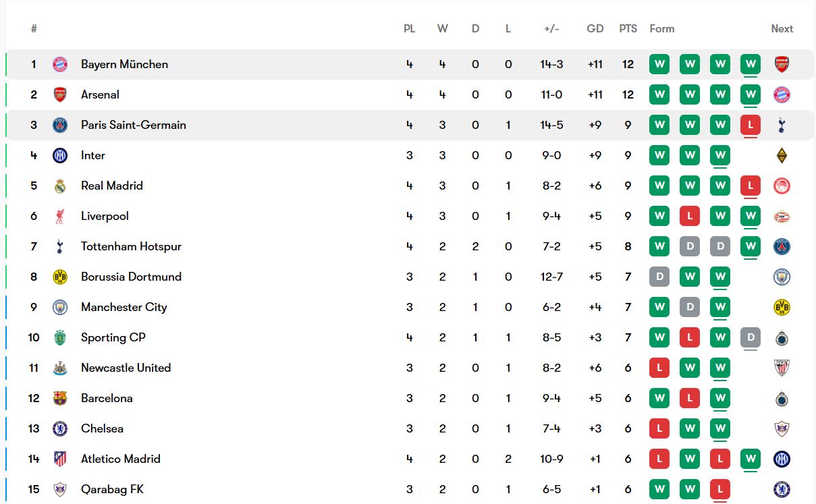Open Bayern München's next opponent Arsenal icon
816x504 pixels.
pos(782,65)
